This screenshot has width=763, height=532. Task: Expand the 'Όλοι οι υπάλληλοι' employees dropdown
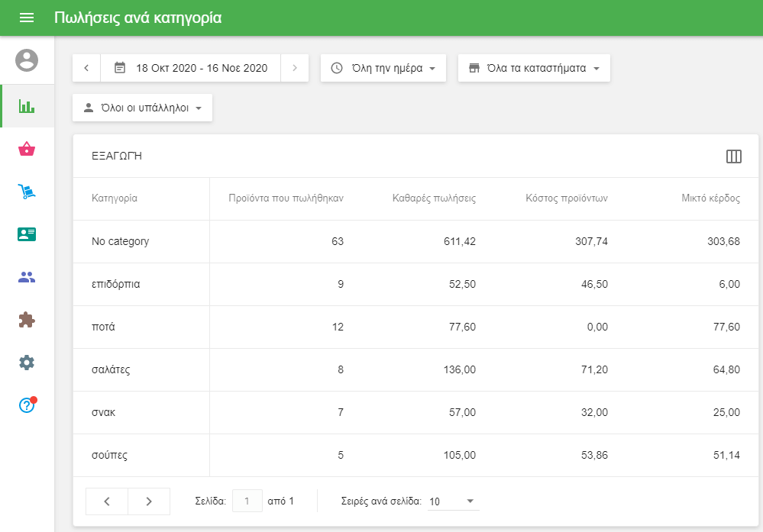click(x=142, y=108)
